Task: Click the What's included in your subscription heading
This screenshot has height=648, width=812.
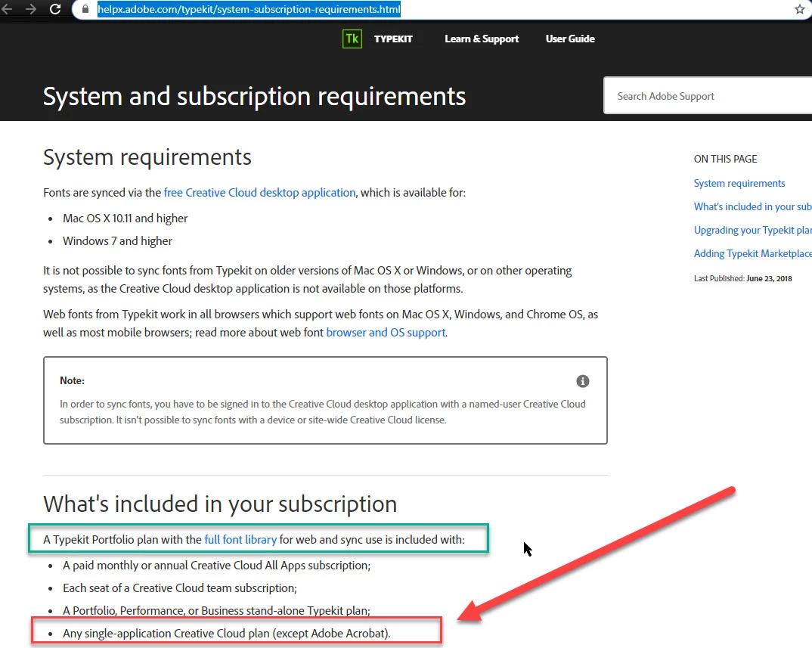Action: pyautogui.click(x=220, y=504)
